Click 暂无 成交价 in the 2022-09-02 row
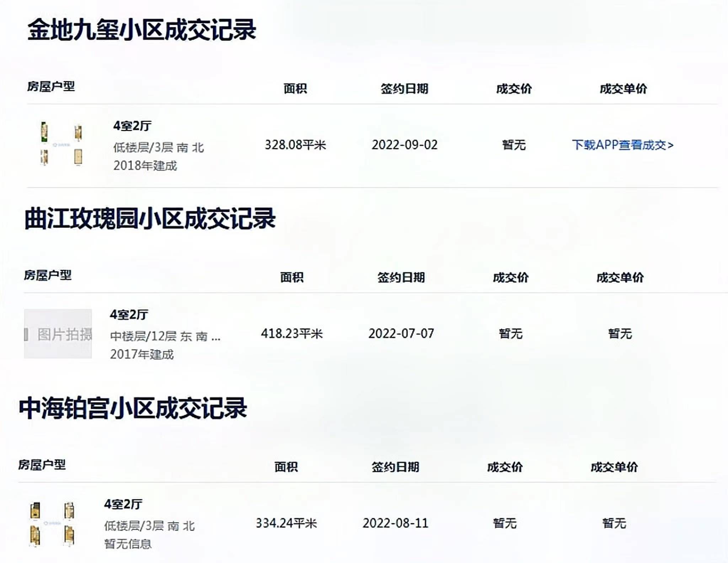 (x=514, y=145)
